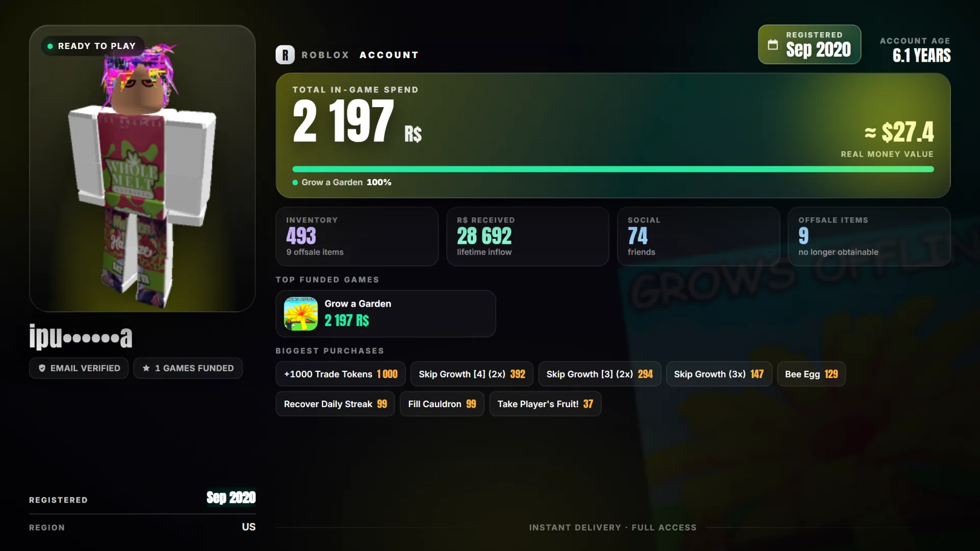980x551 pixels.
Task: Open the R$ Received 28 692 card
Action: (x=527, y=236)
